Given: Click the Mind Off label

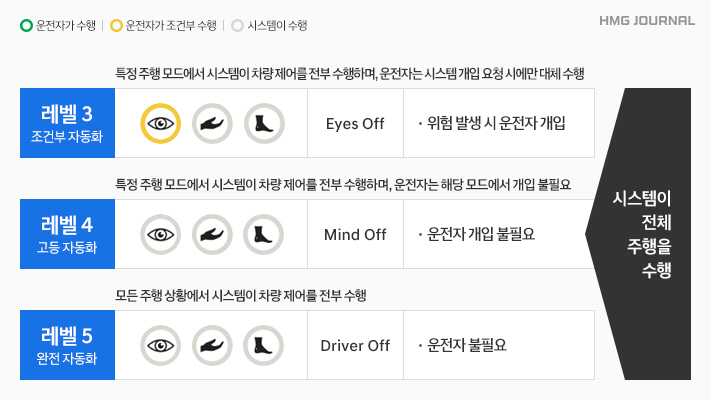Looking at the screenshot, I should pos(355,235).
